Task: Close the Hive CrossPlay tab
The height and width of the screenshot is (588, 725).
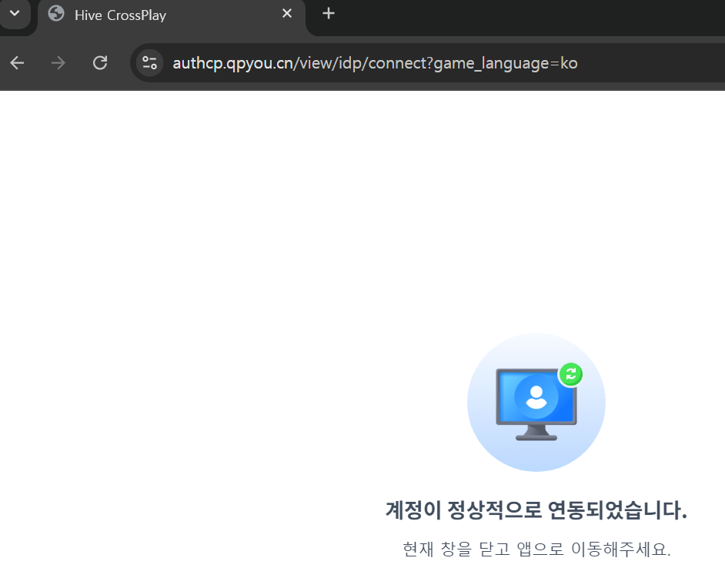Action: click(287, 14)
